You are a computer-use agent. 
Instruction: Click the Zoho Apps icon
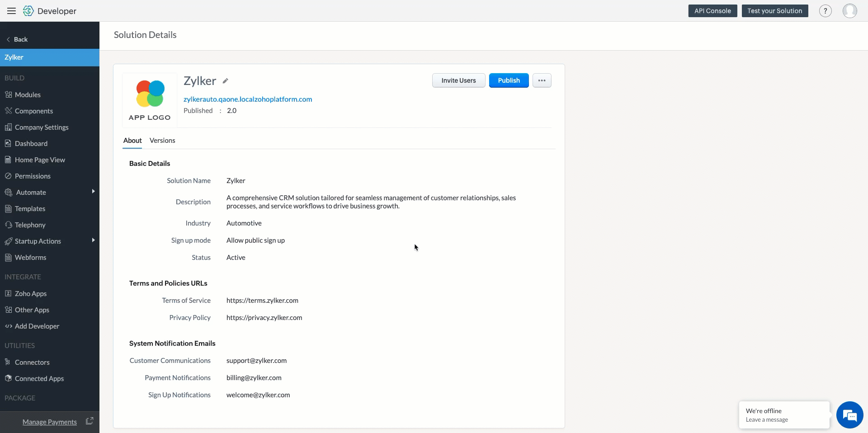tap(8, 293)
